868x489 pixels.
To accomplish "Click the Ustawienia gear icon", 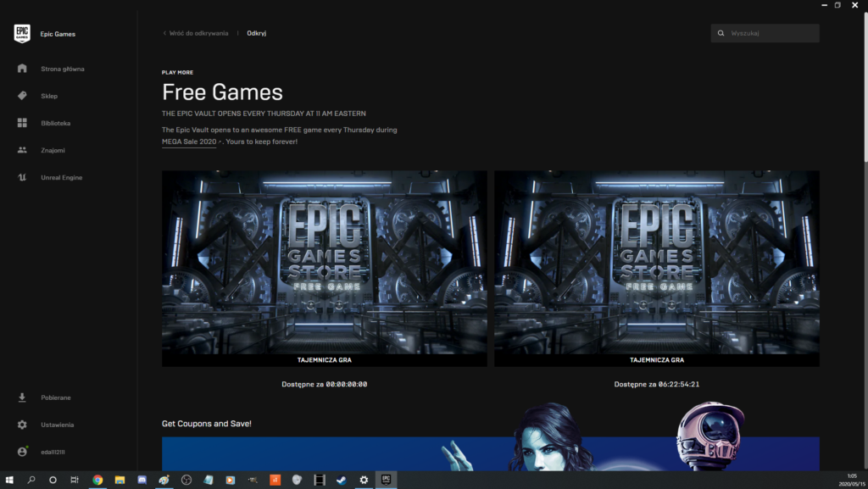I will (22, 425).
